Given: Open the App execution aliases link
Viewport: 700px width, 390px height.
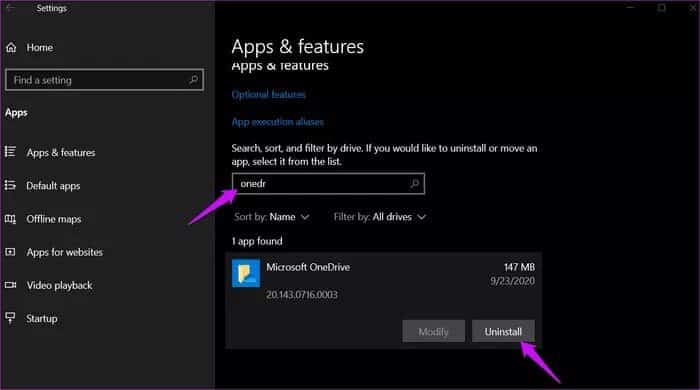Looking at the screenshot, I should (278, 122).
